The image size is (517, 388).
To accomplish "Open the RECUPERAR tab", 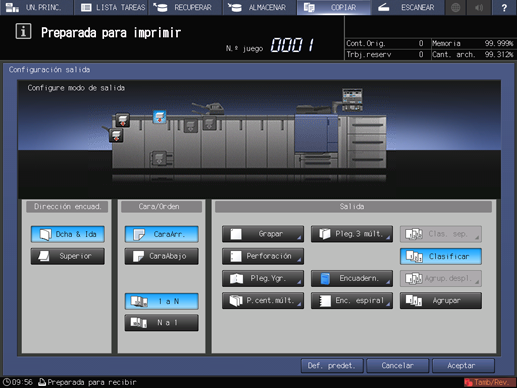I will click(x=186, y=7).
